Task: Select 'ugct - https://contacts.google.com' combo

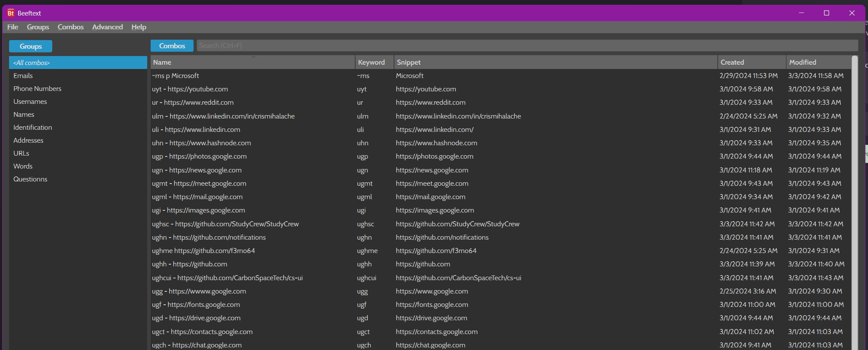Action: (x=202, y=331)
